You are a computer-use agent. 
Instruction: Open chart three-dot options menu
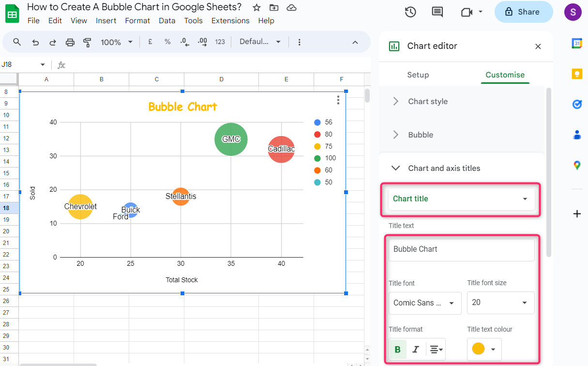coord(338,100)
